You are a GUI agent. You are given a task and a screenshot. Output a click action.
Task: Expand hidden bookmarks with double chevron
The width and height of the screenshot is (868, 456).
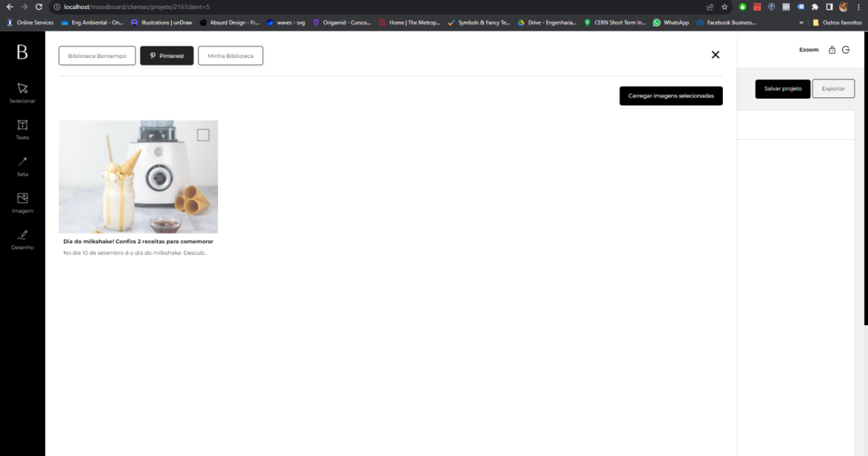[801, 23]
